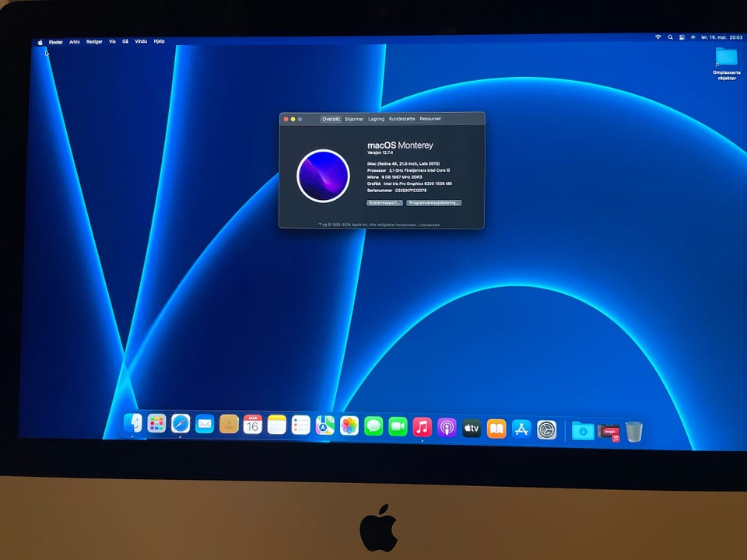This screenshot has height=560, width=747.
Task: Open the App Store in Dock
Action: [521, 429]
